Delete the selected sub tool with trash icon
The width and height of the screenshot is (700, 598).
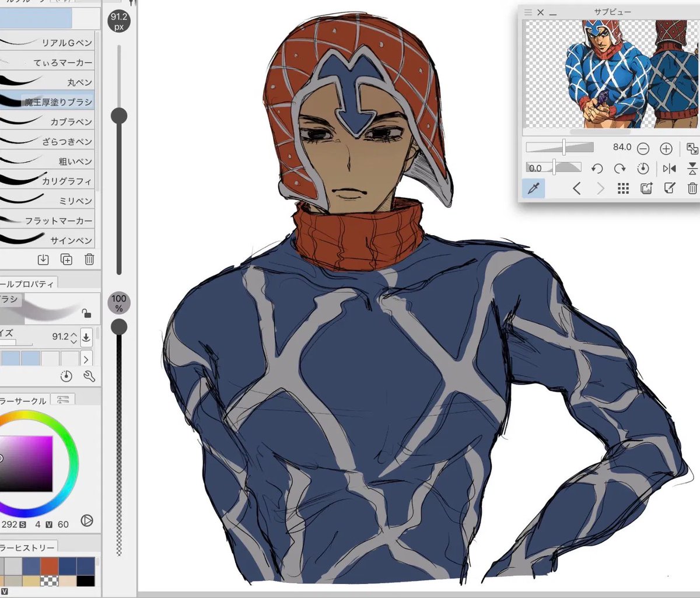(x=89, y=260)
